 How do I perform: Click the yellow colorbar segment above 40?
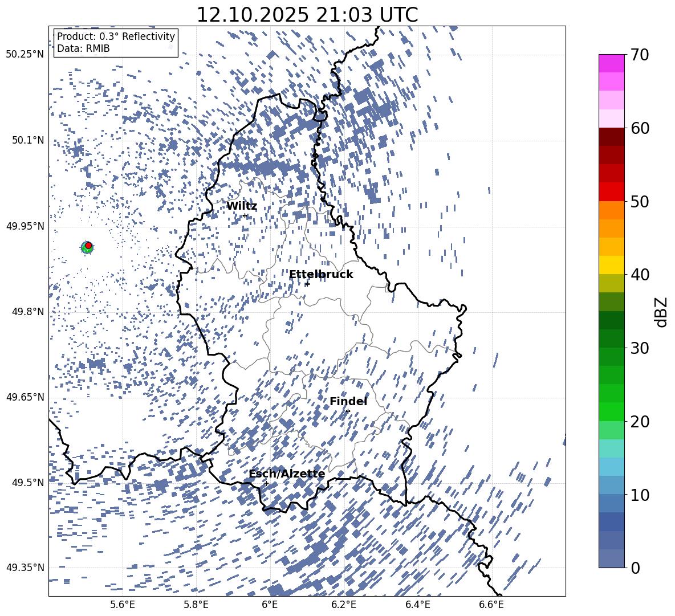click(611, 265)
